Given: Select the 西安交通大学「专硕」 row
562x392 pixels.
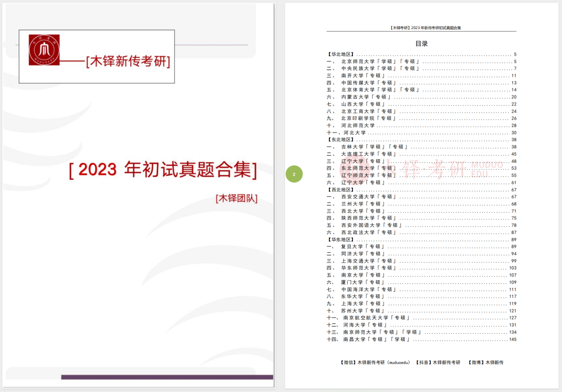Looking at the screenshot, I should click(421, 197).
